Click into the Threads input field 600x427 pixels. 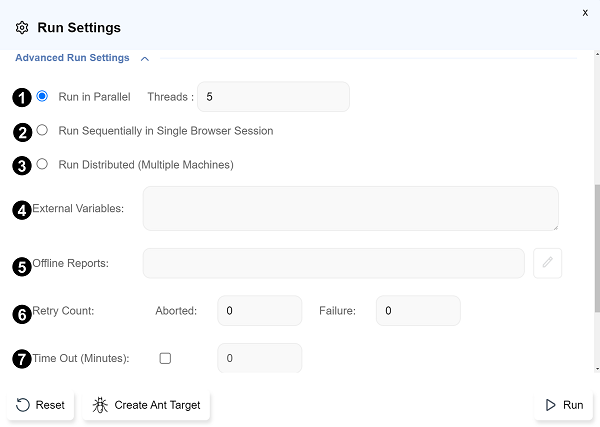click(273, 97)
